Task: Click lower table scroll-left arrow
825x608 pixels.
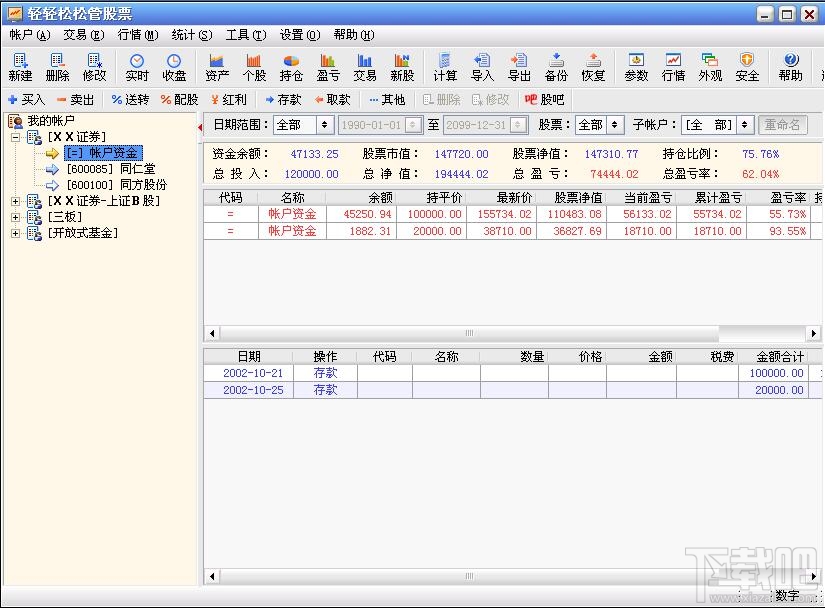Action: point(212,576)
